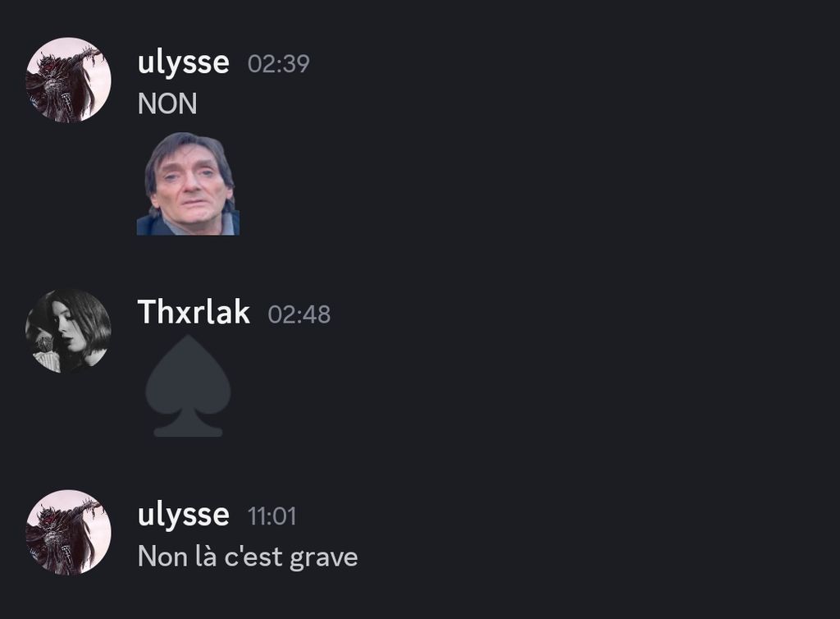Select the "Non là c'est grave" message
The image size is (840, 619).
tap(248, 557)
